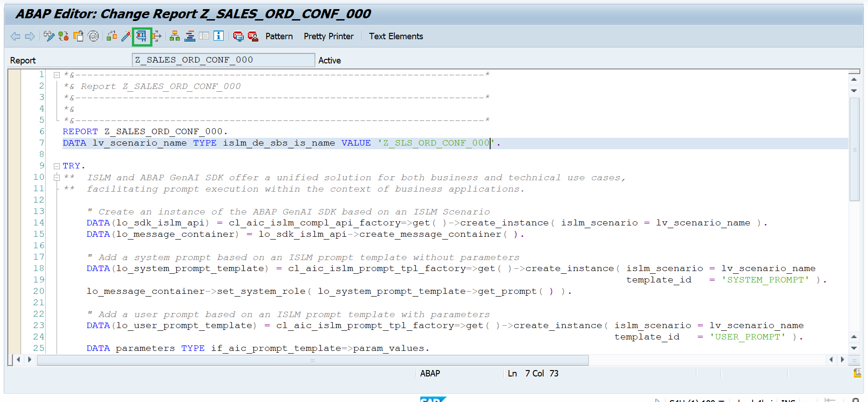Open the Pattern function
868x402 pixels.
pos(279,36)
